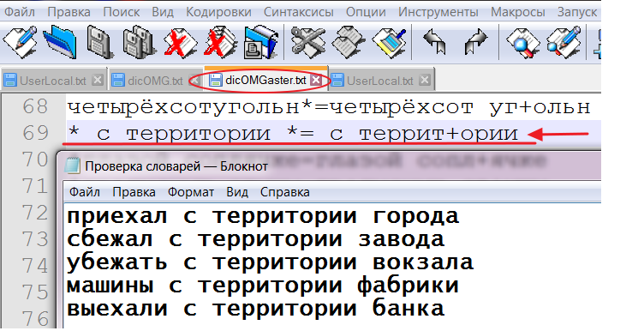Redo the action with the right arrow icon

pos(475,42)
